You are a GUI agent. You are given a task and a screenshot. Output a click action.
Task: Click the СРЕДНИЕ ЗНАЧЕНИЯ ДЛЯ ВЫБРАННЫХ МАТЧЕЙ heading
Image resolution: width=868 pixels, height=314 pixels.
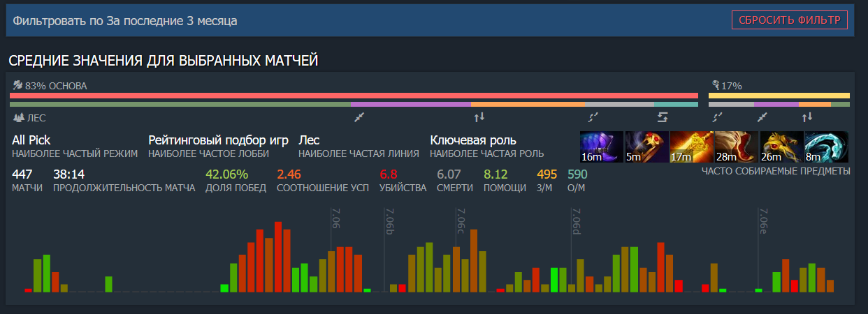click(164, 61)
